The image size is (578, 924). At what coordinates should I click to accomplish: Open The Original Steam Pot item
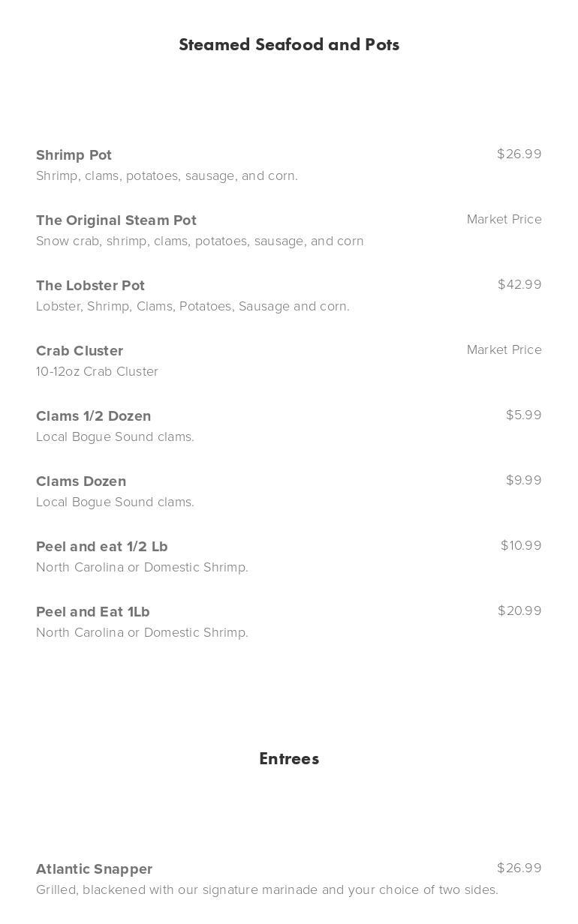[116, 220]
